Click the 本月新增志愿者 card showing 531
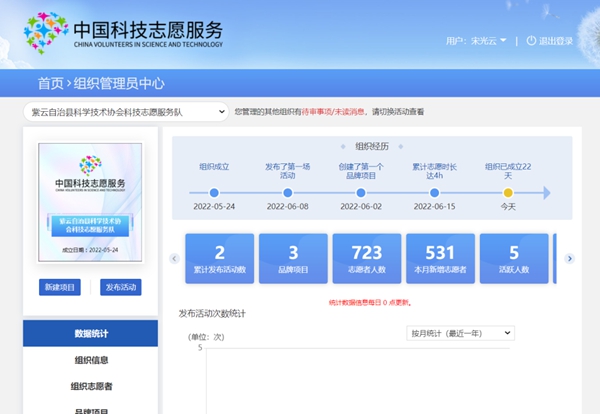 [440, 259]
